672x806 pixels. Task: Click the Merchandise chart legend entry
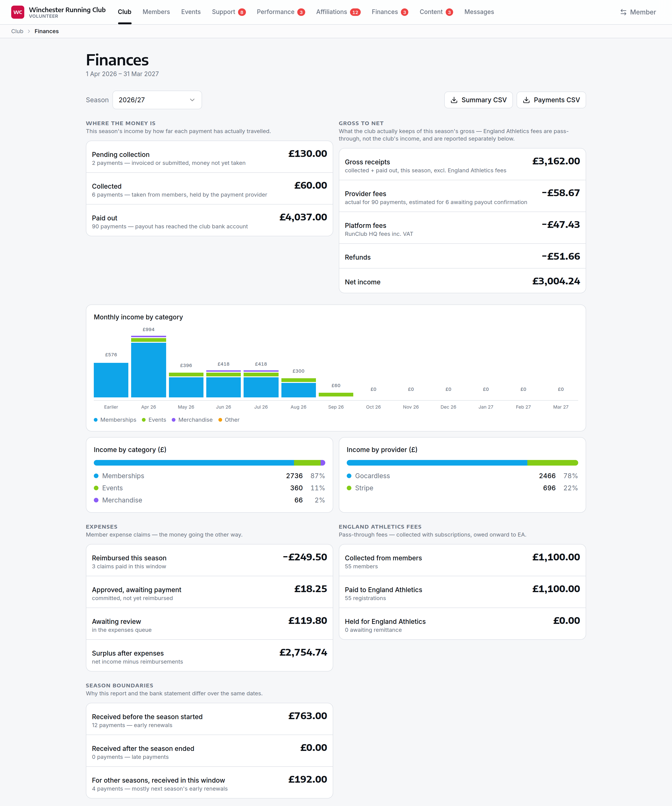click(x=192, y=420)
